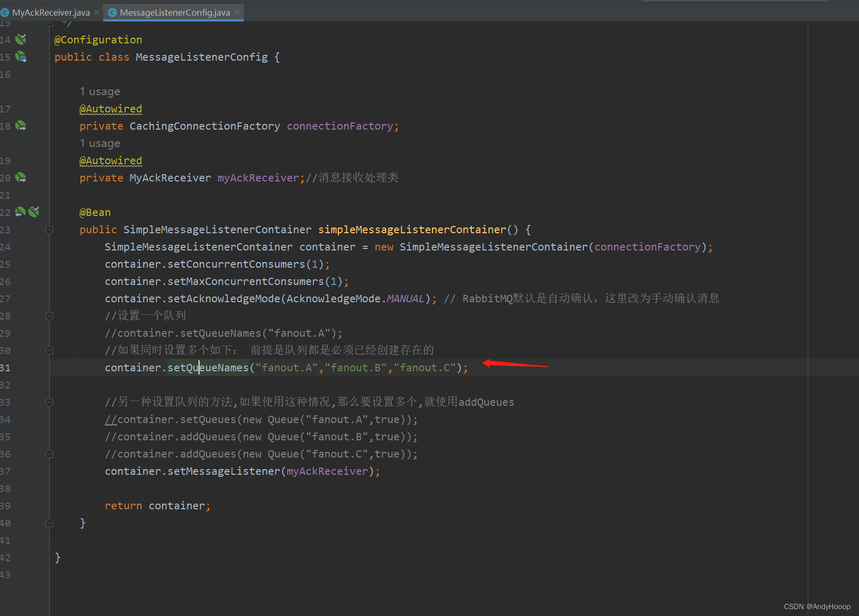Close the MessageListenerConfig.java tab

pyautogui.click(x=237, y=13)
